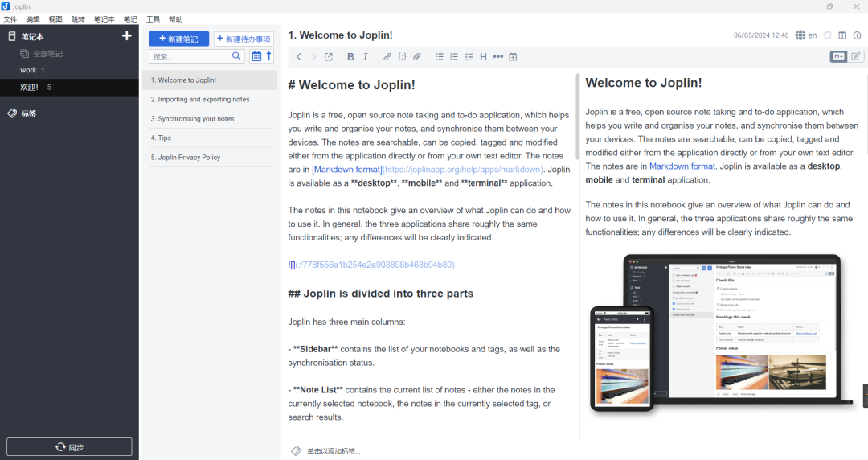The width and height of the screenshot is (868, 460).
Task: Open note properties info icon
Action: pyautogui.click(x=857, y=35)
